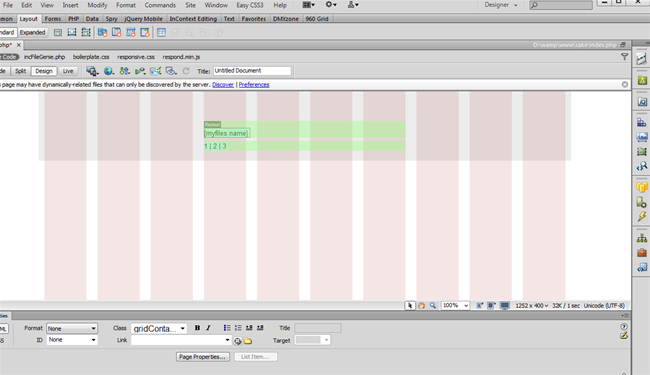Open related file respond.min.js
650x375 pixels.
pos(181,57)
